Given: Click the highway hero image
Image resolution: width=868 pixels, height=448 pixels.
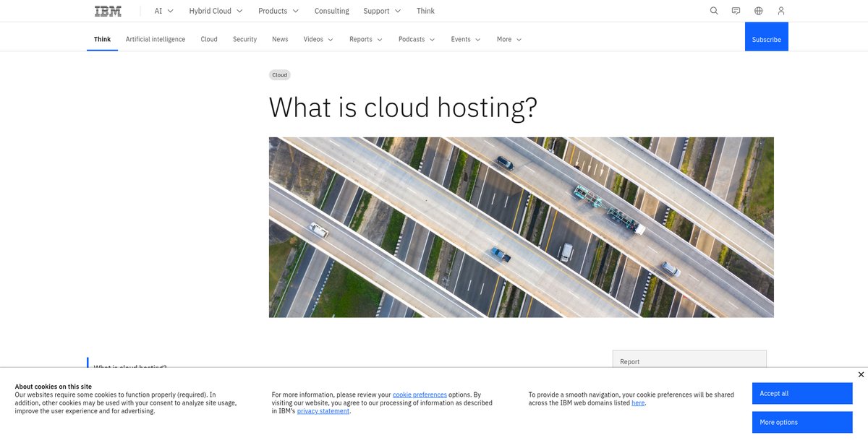Looking at the screenshot, I should (x=521, y=227).
